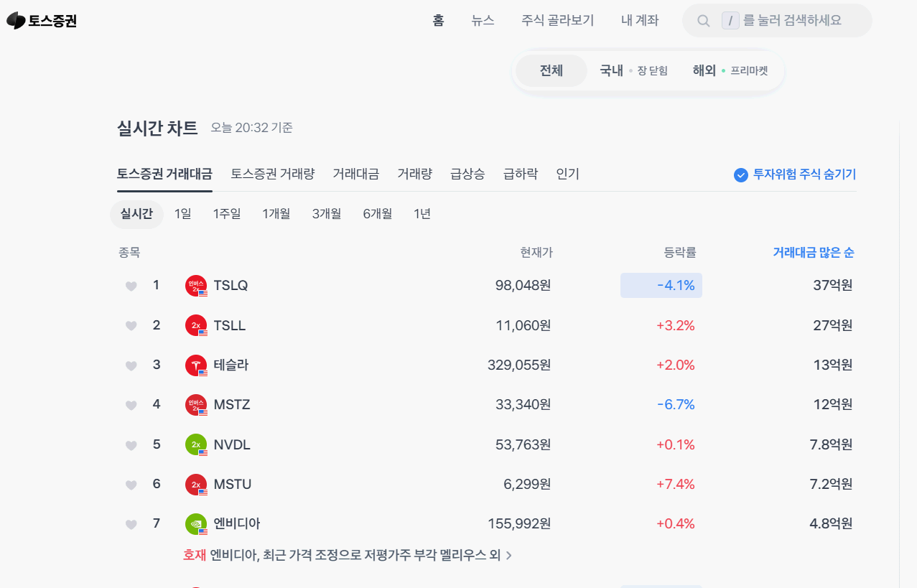Switch to the 급하락 chart tab
Screen dimensions: 917x588
(x=520, y=174)
